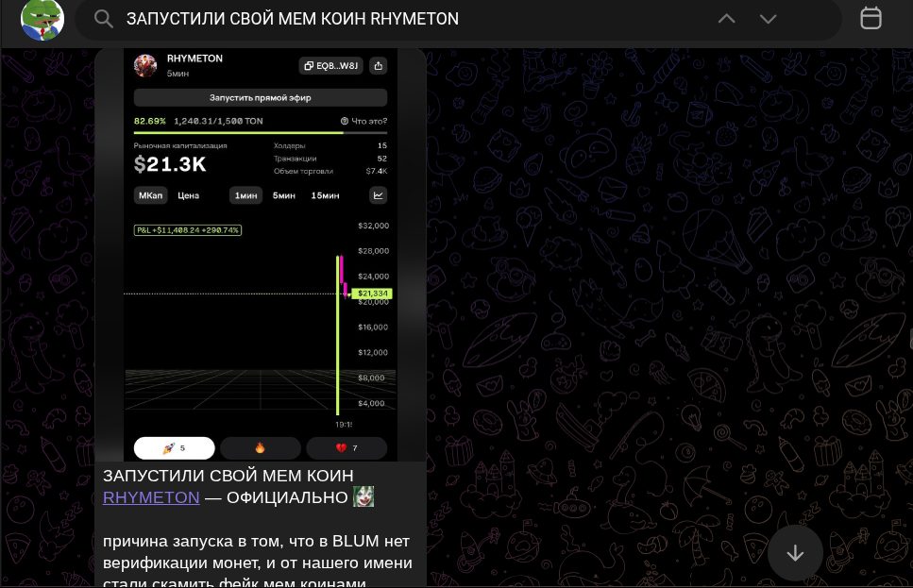Image resolution: width=913 pixels, height=588 pixels.
Task: Click the Объем торговли value row
Action: 330,171
